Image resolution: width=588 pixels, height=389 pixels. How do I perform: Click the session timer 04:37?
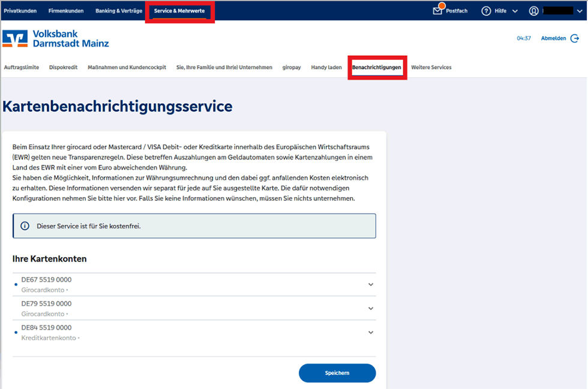point(524,38)
